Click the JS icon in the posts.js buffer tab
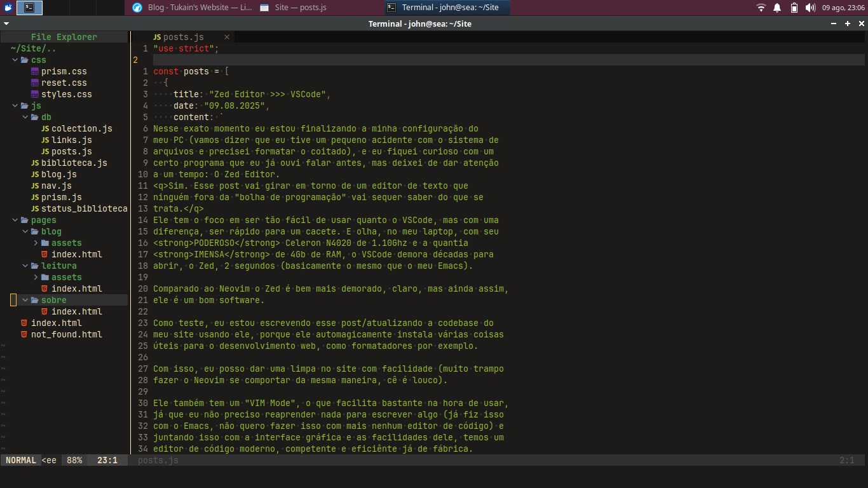Screen dimensions: 868x488 click(x=157, y=37)
